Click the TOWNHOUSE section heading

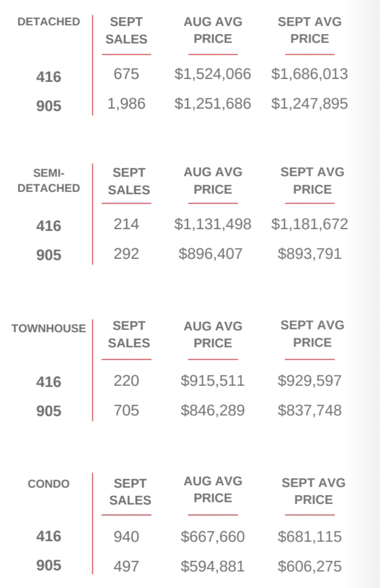pyautogui.click(x=49, y=329)
